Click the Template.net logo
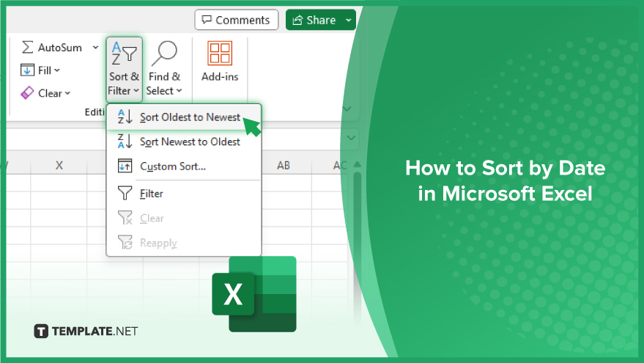The width and height of the screenshot is (644, 363). 86,331
